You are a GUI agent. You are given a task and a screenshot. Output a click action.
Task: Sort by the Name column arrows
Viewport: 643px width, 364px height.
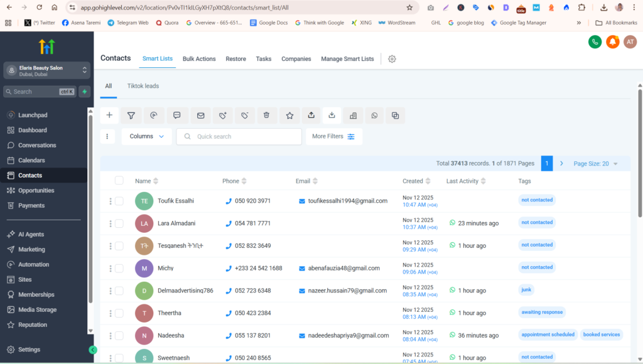(156, 181)
